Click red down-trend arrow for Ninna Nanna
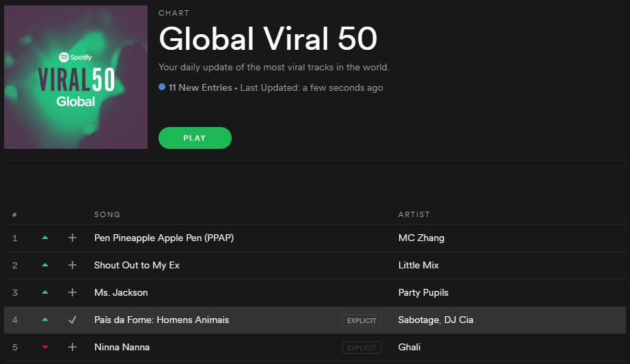 click(x=45, y=347)
